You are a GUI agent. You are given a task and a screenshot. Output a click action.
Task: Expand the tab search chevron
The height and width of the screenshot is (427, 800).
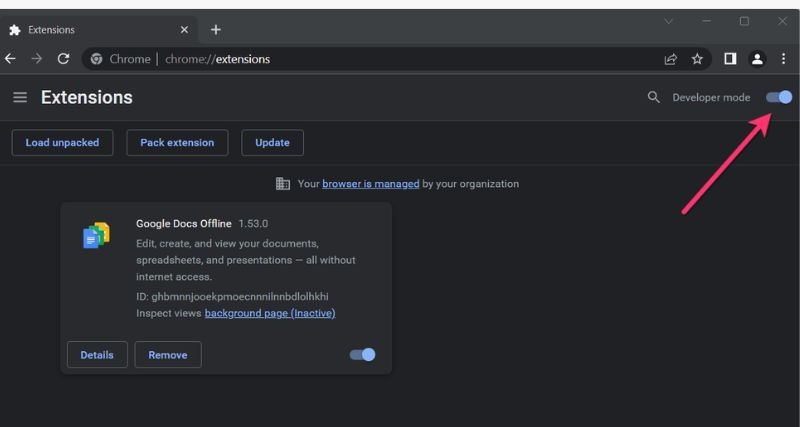click(669, 22)
